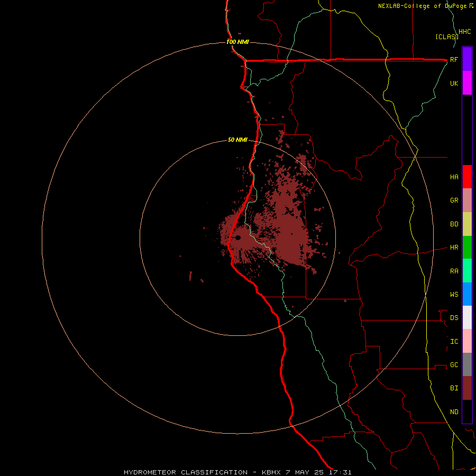Click the [CLAS] label above the legend
The width and height of the screenshot is (476, 476).
[x=446, y=37]
